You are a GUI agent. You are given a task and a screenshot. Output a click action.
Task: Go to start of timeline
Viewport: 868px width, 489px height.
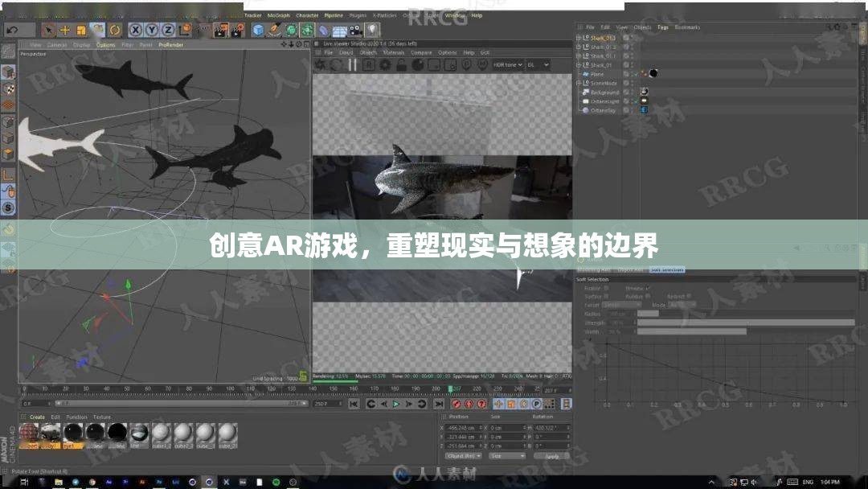coord(354,405)
